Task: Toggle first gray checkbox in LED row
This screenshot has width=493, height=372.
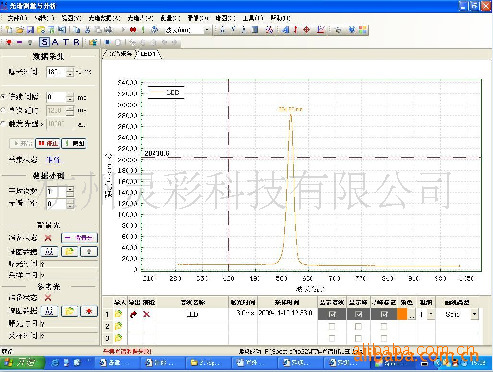Action: click(x=332, y=314)
